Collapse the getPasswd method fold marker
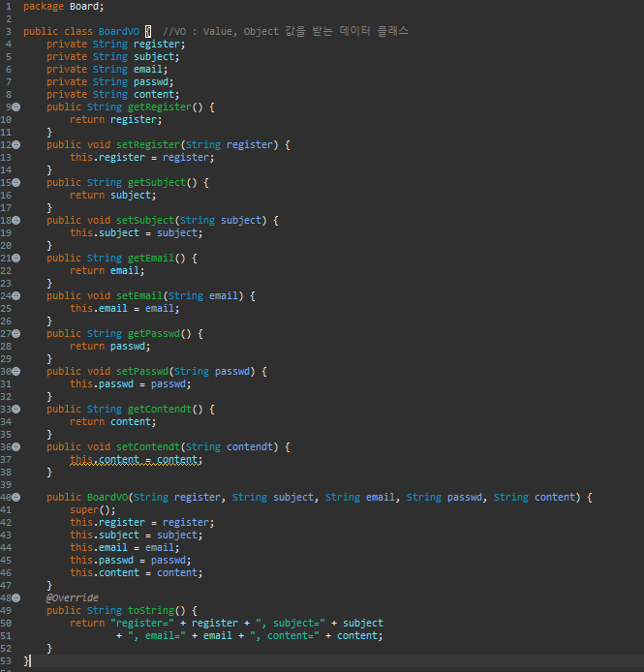Screen dimensions: 644x672 tap(16, 333)
